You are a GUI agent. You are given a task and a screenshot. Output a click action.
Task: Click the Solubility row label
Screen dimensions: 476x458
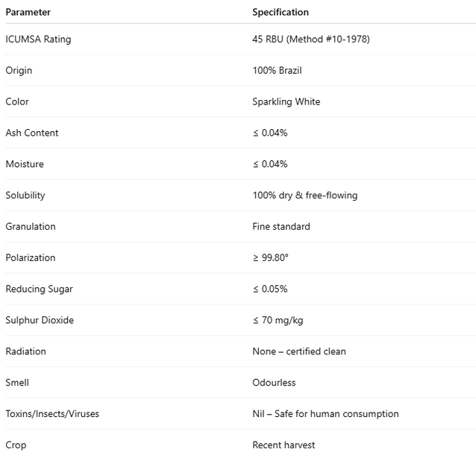(25, 195)
